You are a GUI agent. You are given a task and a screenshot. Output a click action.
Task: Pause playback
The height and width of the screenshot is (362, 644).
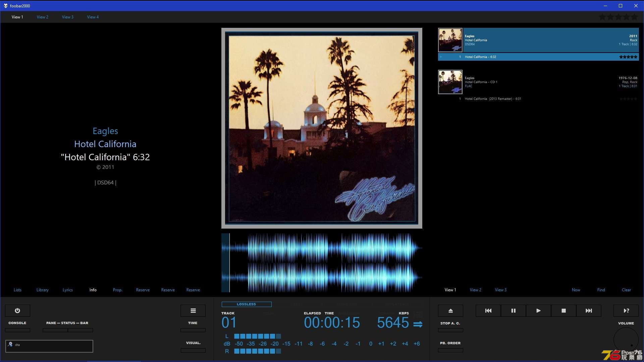[x=513, y=311]
